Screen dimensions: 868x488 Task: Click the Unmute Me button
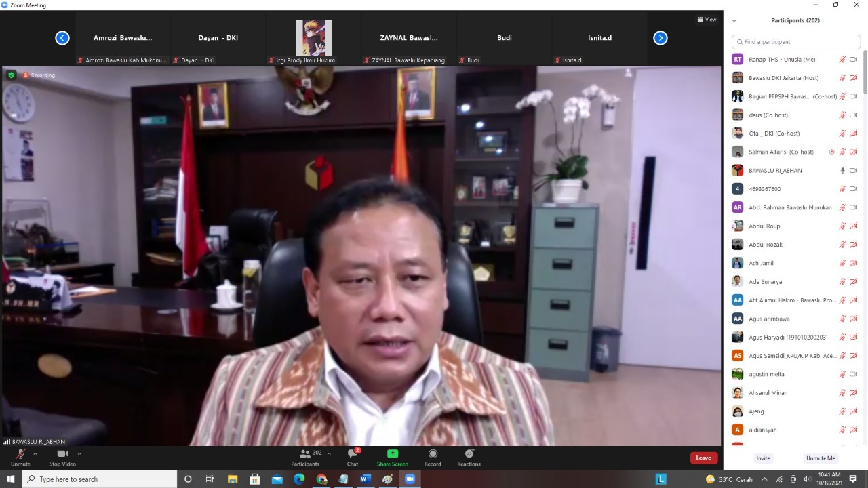(x=821, y=458)
